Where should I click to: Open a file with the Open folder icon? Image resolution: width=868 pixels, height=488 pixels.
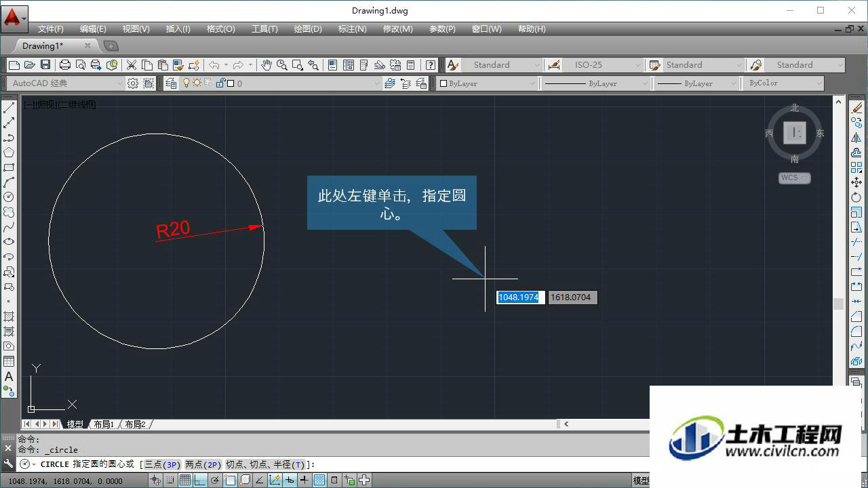click(x=29, y=65)
